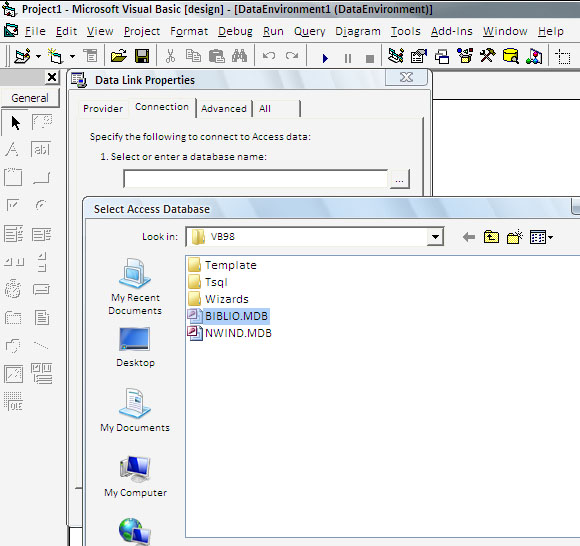Select the Template folder
The height and width of the screenshot is (546, 580).
click(222, 265)
